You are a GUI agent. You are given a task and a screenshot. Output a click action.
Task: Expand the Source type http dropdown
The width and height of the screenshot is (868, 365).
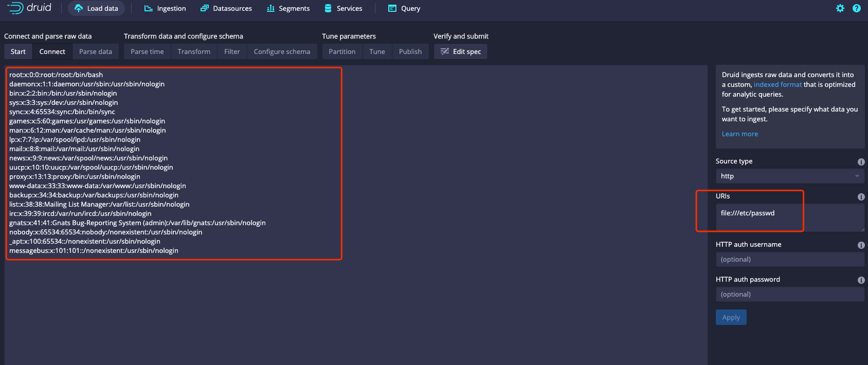(789, 176)
